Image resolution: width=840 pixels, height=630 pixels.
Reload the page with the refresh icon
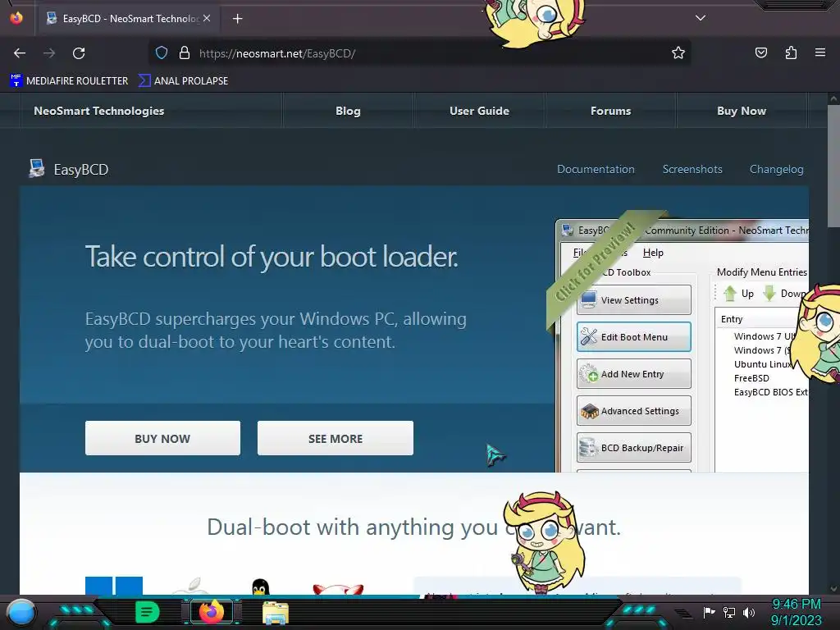point(79,53)
